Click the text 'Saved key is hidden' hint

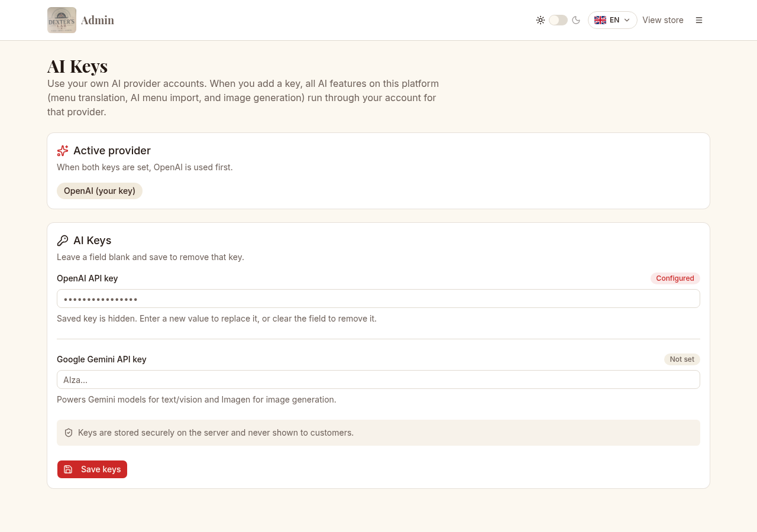pos(216,319)
